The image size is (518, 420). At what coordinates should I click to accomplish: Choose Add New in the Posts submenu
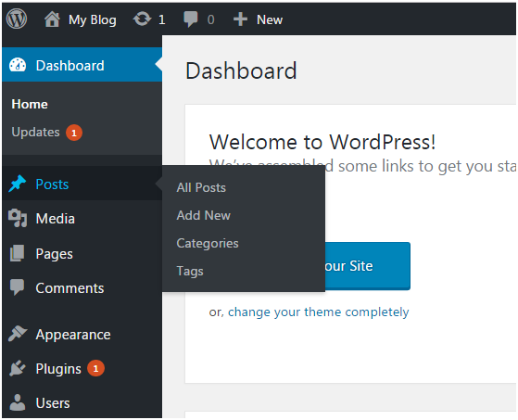203,215
